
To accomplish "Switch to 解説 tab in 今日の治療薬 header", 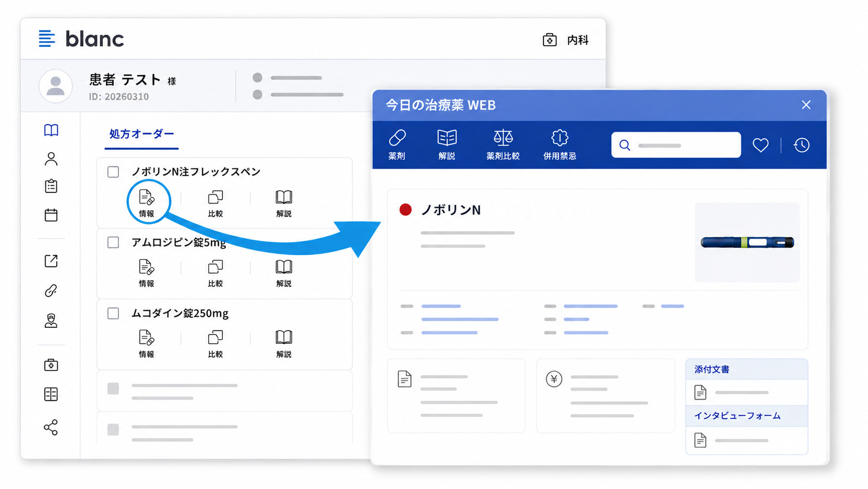I will (446, 145).
